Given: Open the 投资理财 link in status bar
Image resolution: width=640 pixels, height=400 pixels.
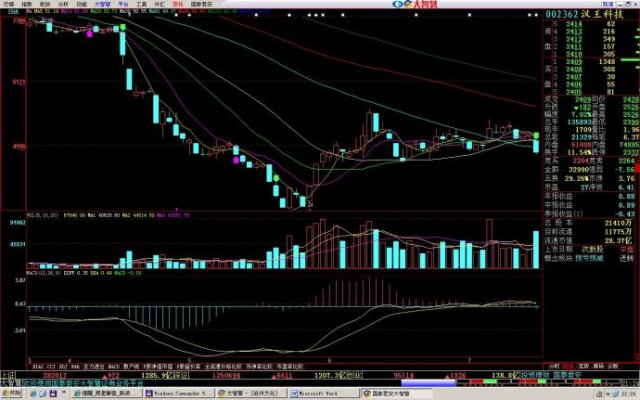Looking at the screenshot, I should 535,374.
